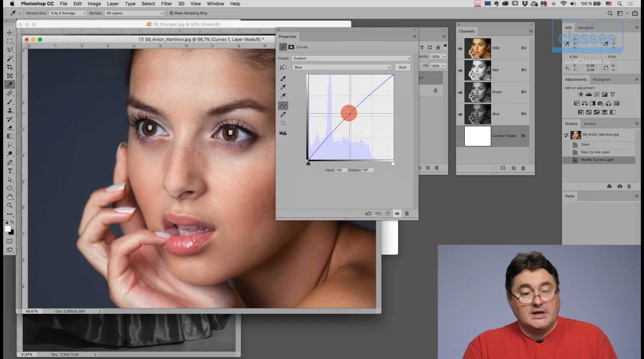Image resolution: width=644 pixels, height=359 pixels.
Task: Switch to the Histogram tab
Action: point(602,80)
